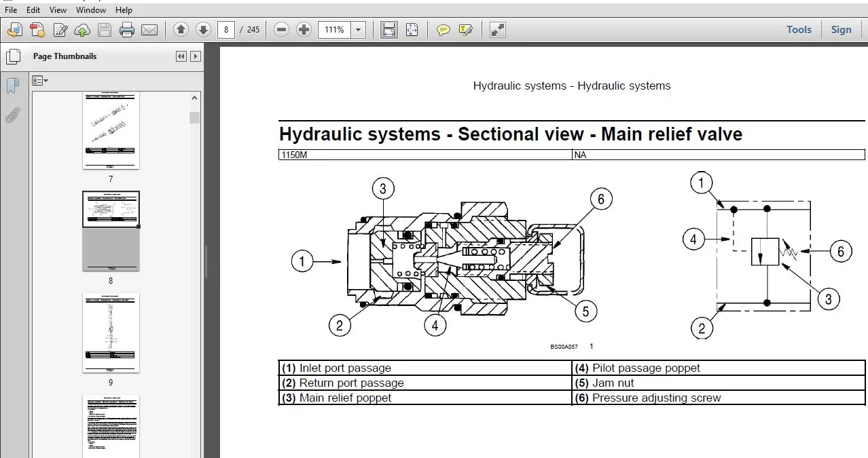
Task: Select the page 9 thumbnail
Action: [x=111, y=332]
